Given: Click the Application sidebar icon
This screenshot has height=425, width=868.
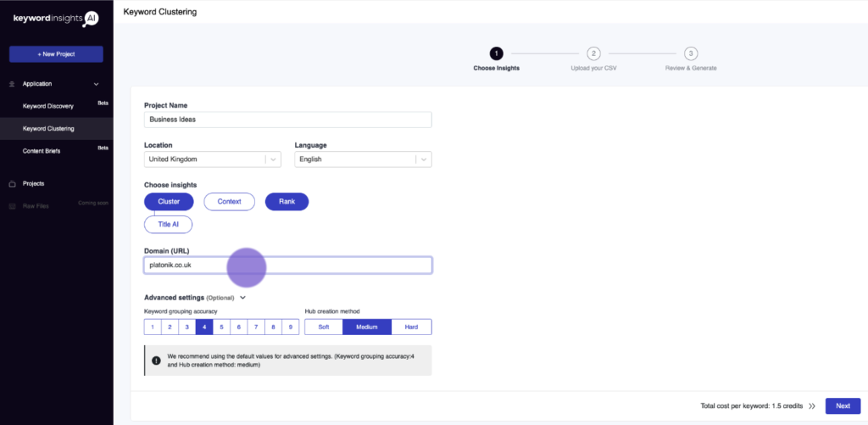Looking at the screenshot, I should click(13, 84).
